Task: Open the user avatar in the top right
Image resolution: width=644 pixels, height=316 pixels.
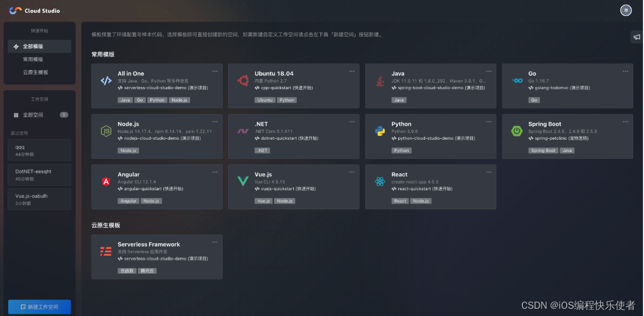Action: point(626,10)
